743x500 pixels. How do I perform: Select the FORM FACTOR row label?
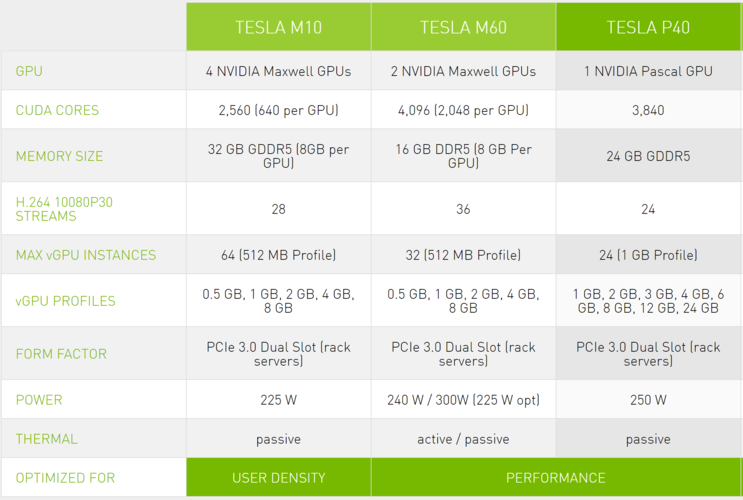pos(61,354)
